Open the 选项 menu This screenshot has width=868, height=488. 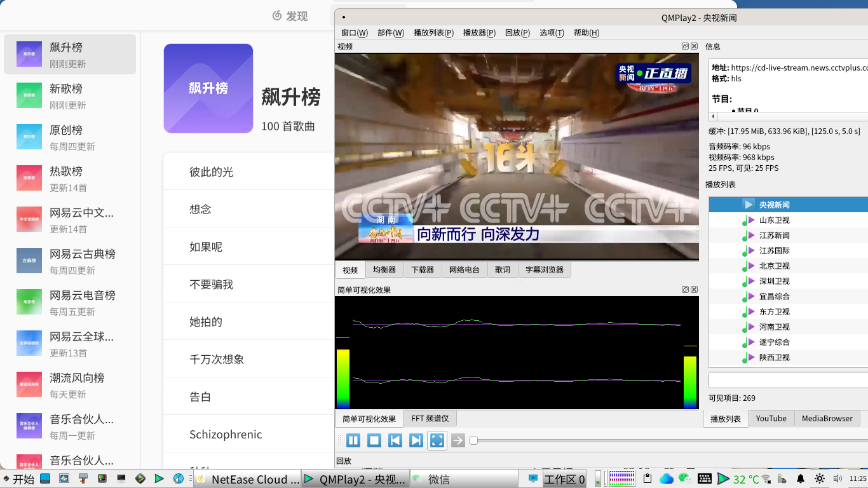(x=551, y=33)
